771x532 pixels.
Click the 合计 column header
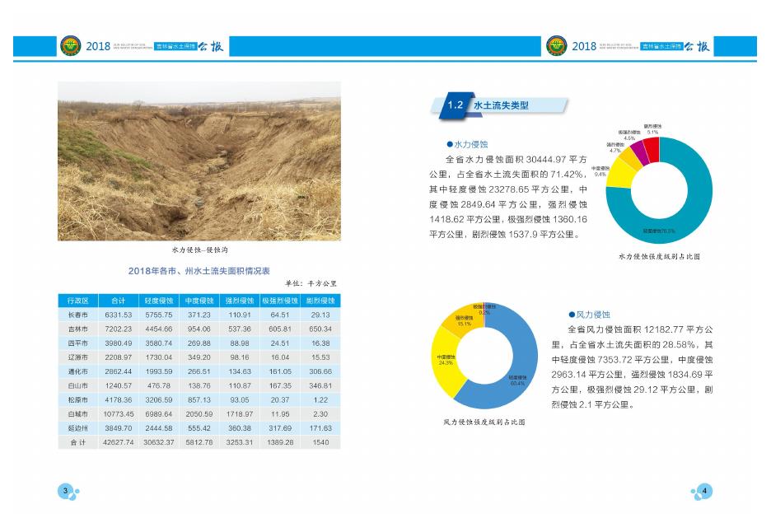coord(118,301)
